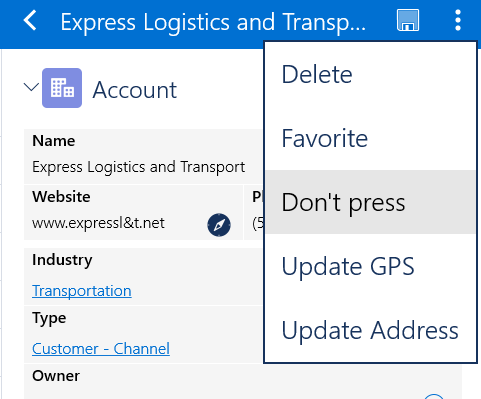Click the Type field label
Image resolution: width=481 pixels, height=399 pixels.
[49, 318]
